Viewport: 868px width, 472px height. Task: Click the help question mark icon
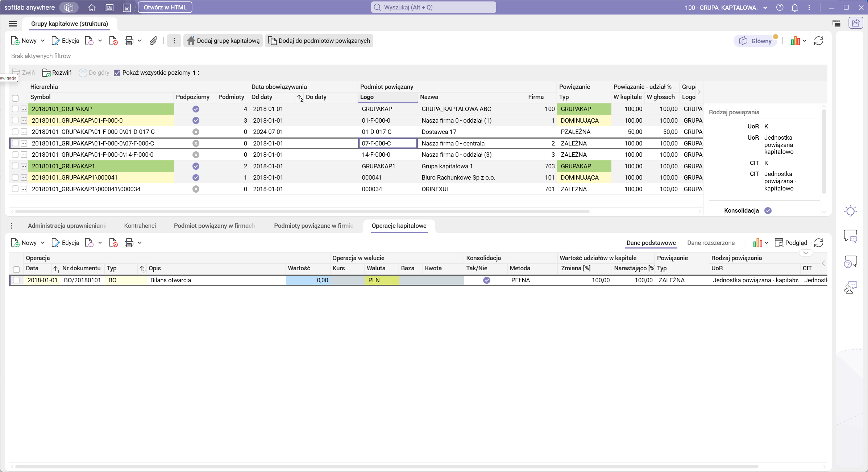click(780, 8)
